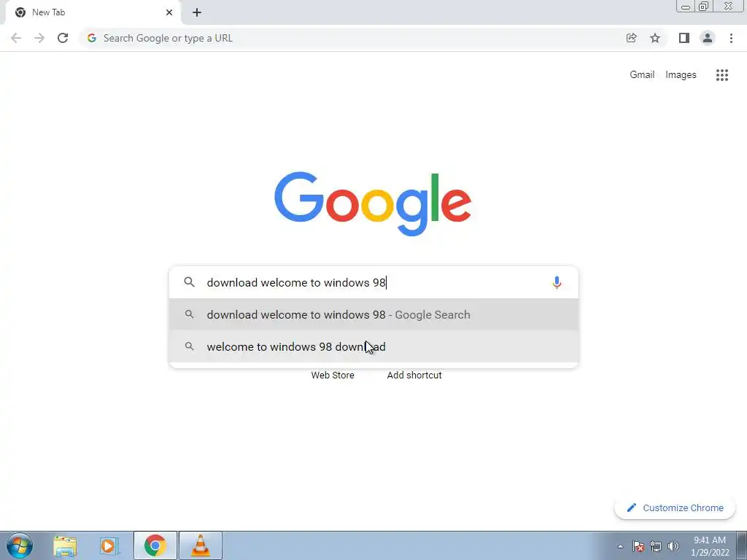Click the Customize Chrome button
Screen dimensions: 747x560
pyautogui.click(x=675, y=507)
